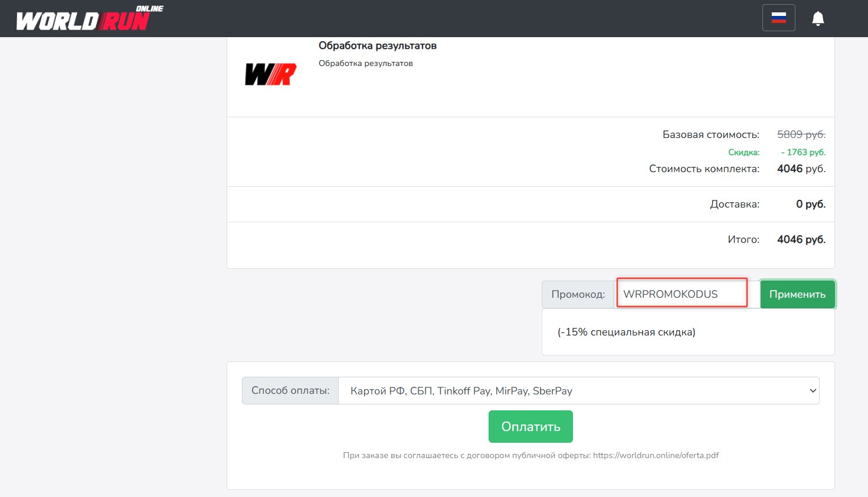
Task: Open the World Run Online logo homepage
Action: [90, 18]
